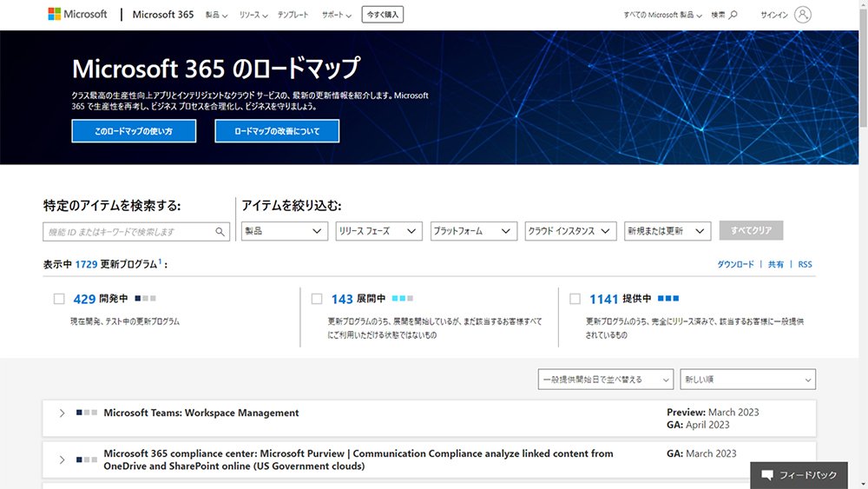Screen dimensions: 868x489
Task: Open the 新しい順 order dropdown
Action: pyautogui.click(x=748, y=380)
